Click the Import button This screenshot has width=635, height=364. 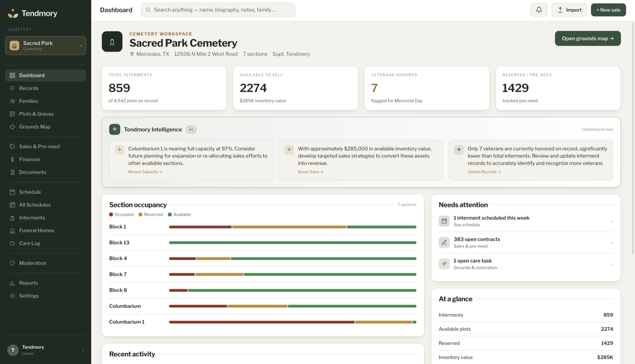click(569, 10)
